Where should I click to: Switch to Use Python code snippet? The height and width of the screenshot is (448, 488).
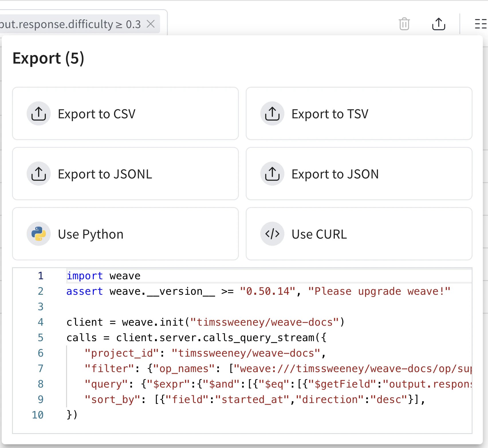tap(125, 234)
